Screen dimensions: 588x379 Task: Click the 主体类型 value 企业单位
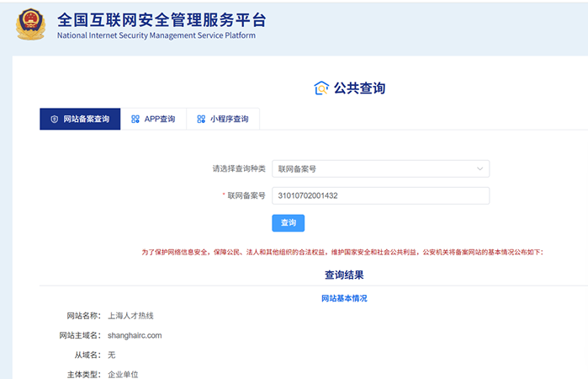(x=123, y=375)
